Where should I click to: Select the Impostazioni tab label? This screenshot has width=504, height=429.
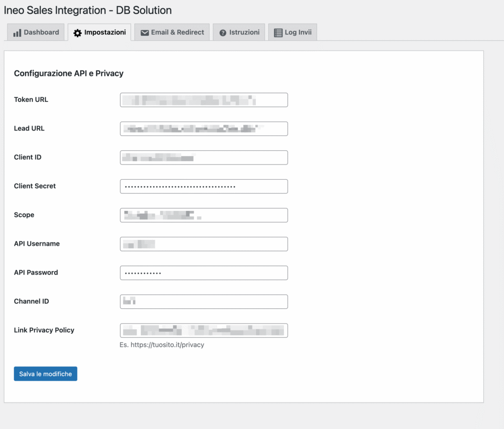point(105,32)
